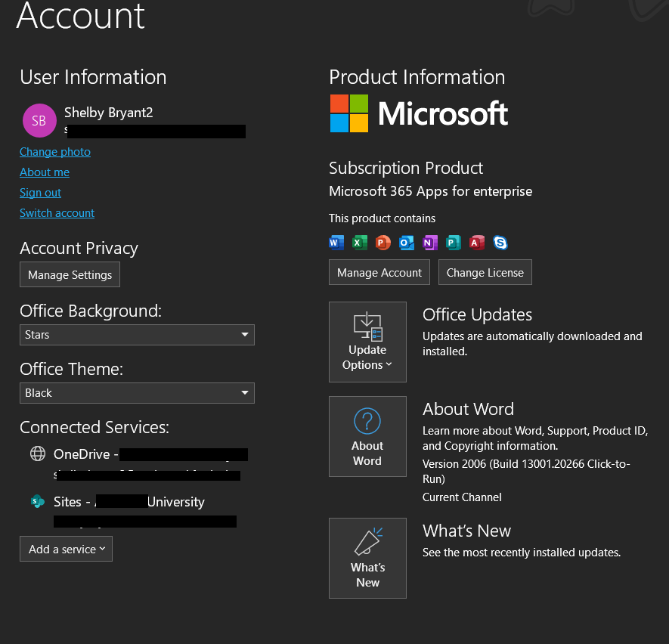The height and width of the screenshot is (644, 669).
Task: Open the Add a service dropdown
Action: 66,549
